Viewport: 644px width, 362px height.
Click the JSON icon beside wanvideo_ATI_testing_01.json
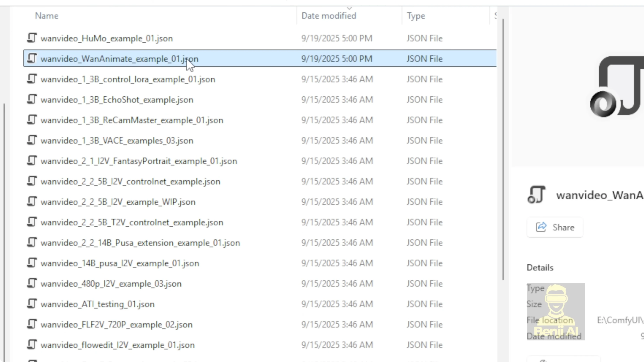click(32, 304)
